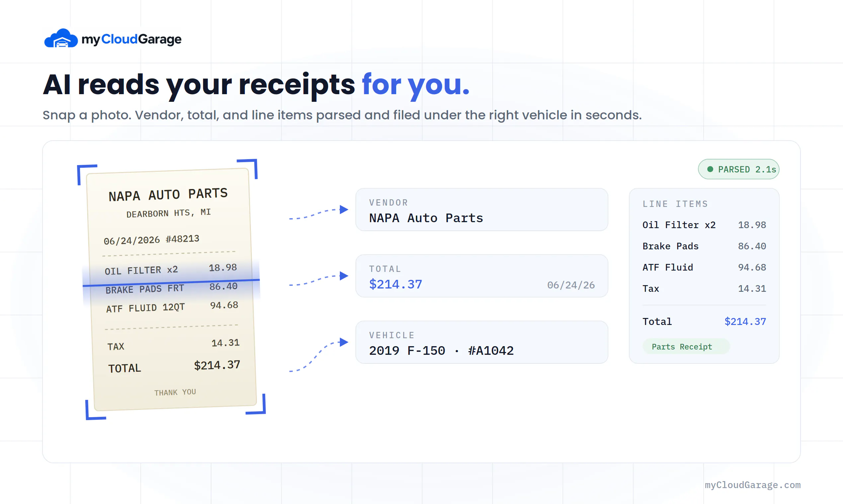Click "18.98" in the Line Items panel
843x504 pixels.
click(x=752, y=225)
